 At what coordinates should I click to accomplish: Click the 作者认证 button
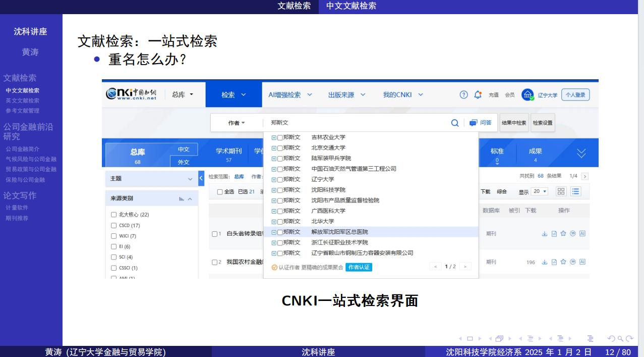[x=359, y=267]
